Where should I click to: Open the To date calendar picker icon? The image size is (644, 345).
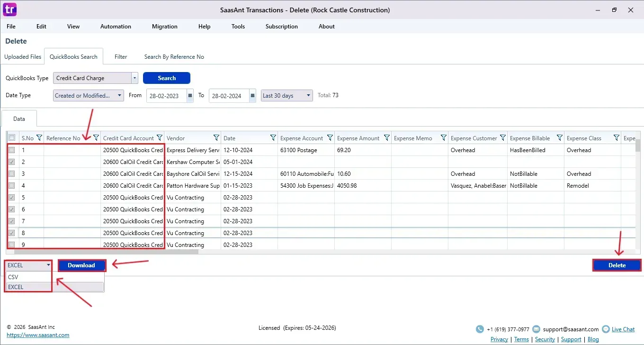point(253,95)
